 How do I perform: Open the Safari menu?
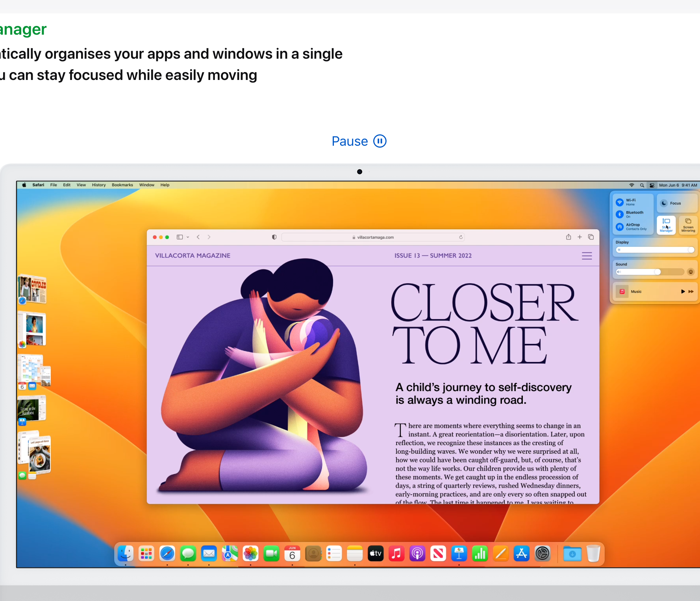coord(38,185)
